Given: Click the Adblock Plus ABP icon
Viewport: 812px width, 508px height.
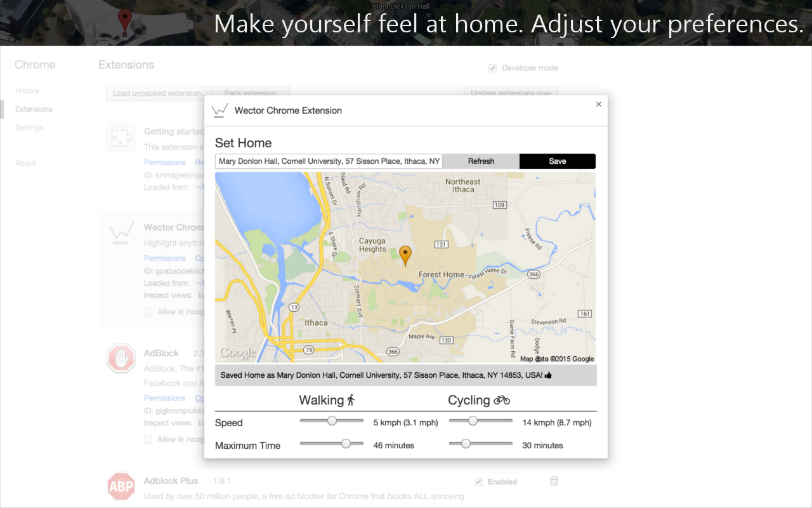Looking at the screenshot, I should 121,486.
